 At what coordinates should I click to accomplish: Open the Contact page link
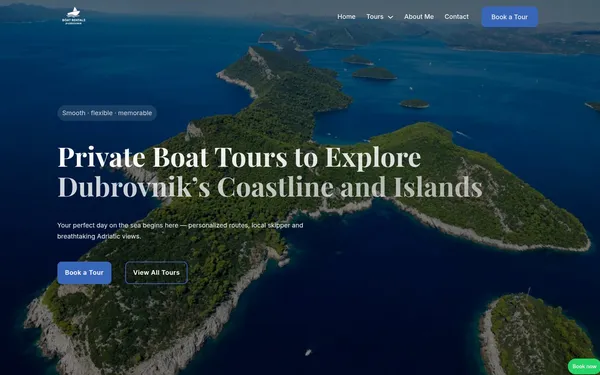tap(457, 17)
